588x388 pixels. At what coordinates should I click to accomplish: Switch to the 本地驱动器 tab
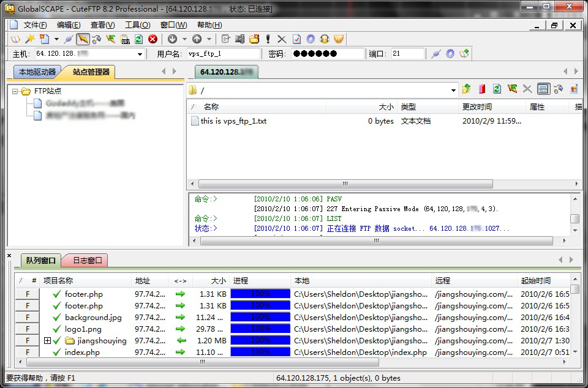[37, 72]
